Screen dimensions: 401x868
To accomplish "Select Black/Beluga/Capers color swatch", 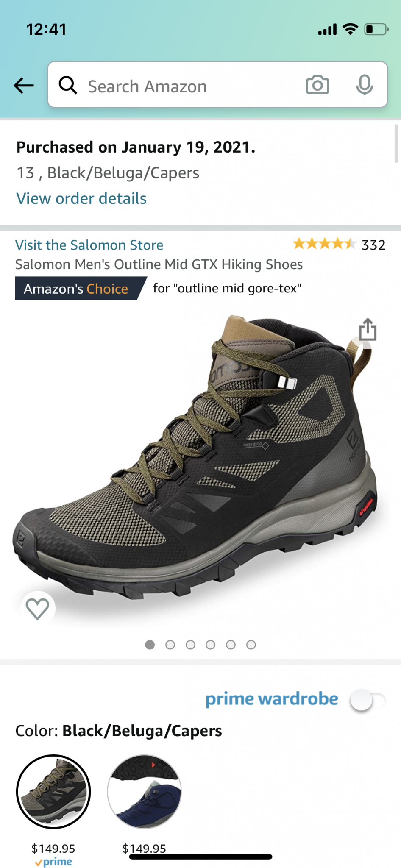I will tap(53, 791).
